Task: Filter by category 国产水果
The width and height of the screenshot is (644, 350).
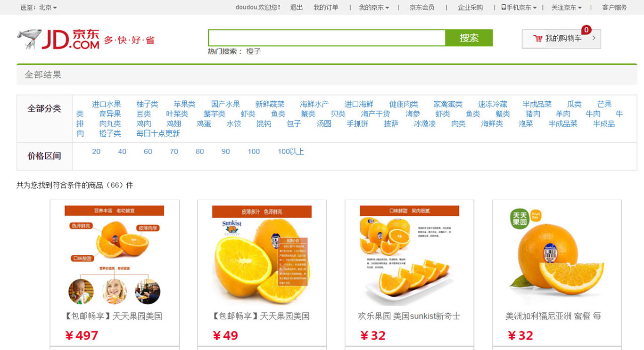Action: [x=225, y=104]
